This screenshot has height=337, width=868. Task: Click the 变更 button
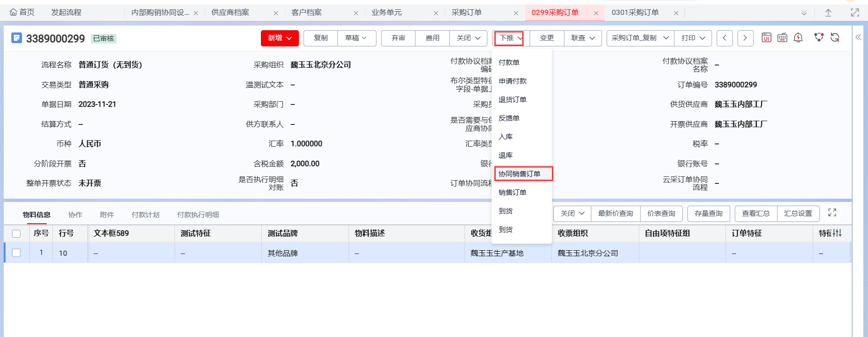(547, 38)
